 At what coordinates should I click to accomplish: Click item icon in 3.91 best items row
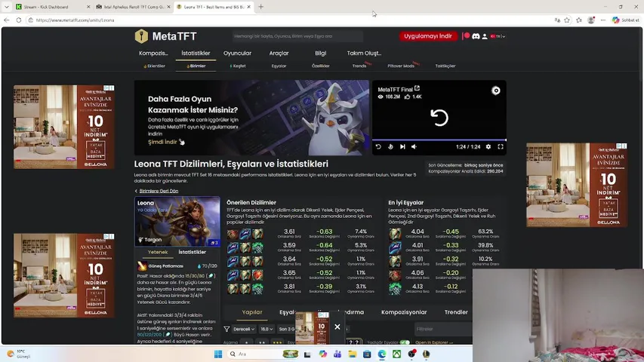[x=395, y=261]
